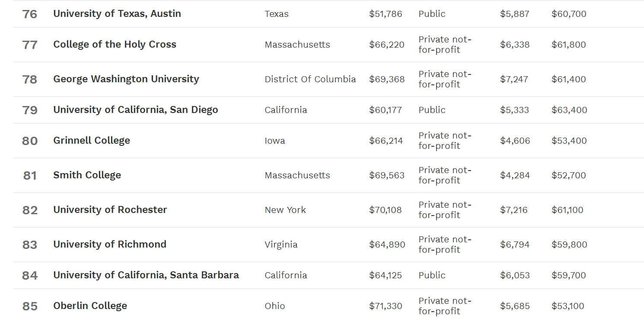
Task: Click the District Of Columbia cell
Action: pos(310,79)
